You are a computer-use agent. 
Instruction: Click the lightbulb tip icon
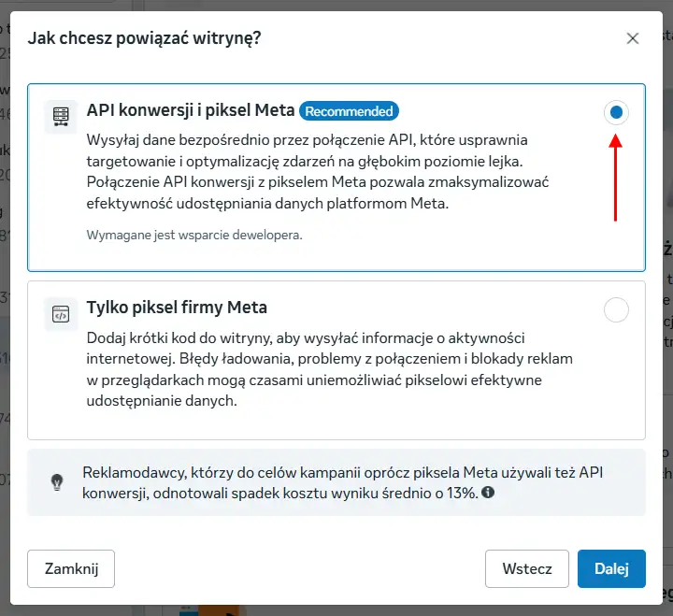pyautogui.click(x=57, y=482)
